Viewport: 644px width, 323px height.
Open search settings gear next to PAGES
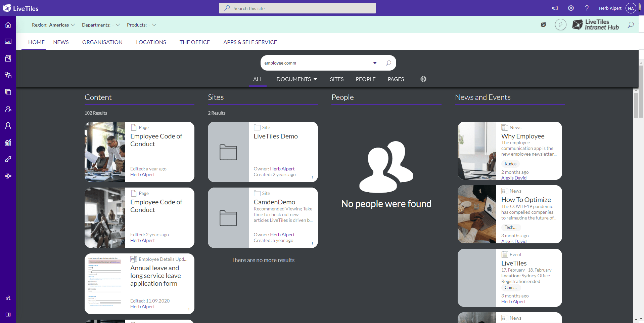coord(423,79)
